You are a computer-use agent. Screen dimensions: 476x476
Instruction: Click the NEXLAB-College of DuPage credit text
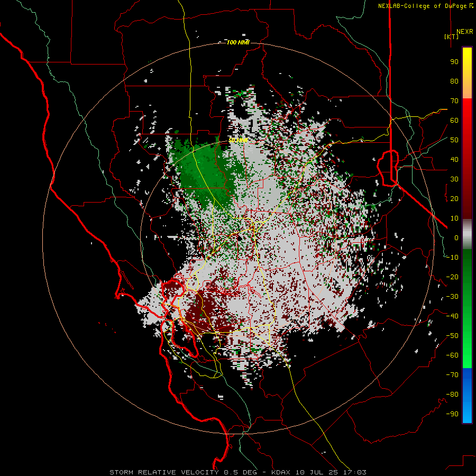tap(425, 6)
